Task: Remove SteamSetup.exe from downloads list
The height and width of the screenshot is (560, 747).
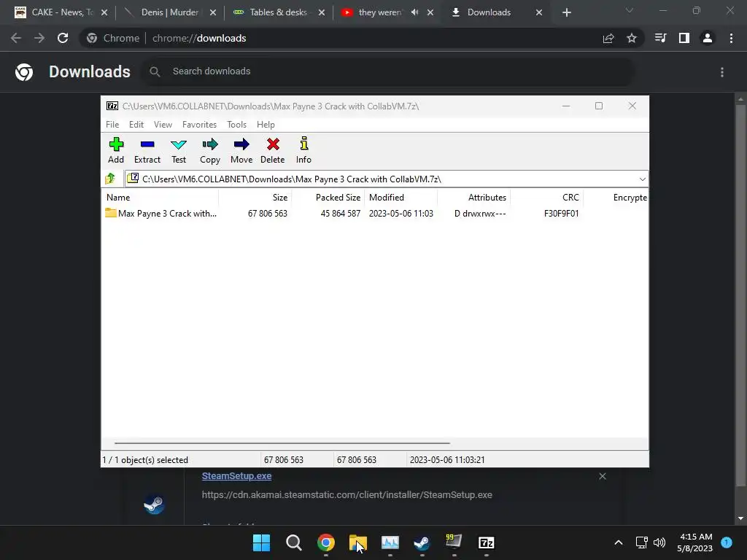Action: 603,476
